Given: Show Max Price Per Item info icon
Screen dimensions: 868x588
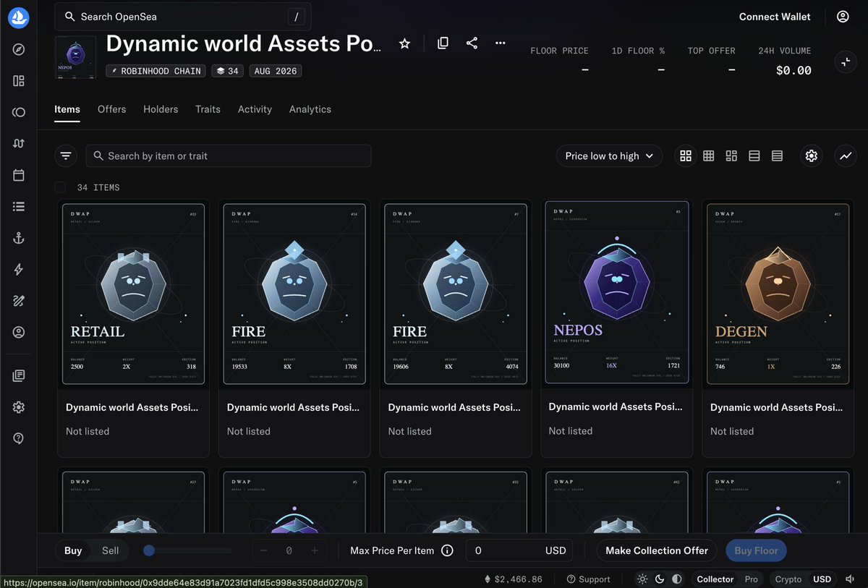Looking at the screenshot, I should coord(447,550).
